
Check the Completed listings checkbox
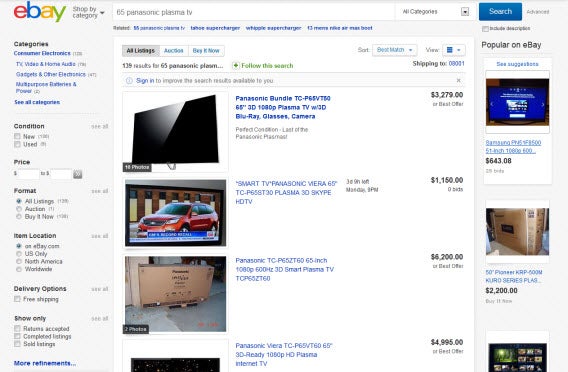[17, 336]
